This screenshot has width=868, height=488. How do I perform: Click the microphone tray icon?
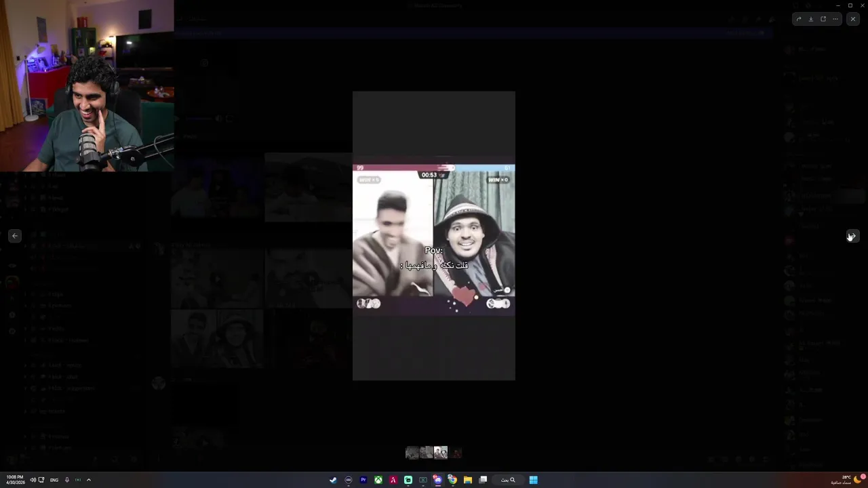pyautogui.click(x=67, y=480)
